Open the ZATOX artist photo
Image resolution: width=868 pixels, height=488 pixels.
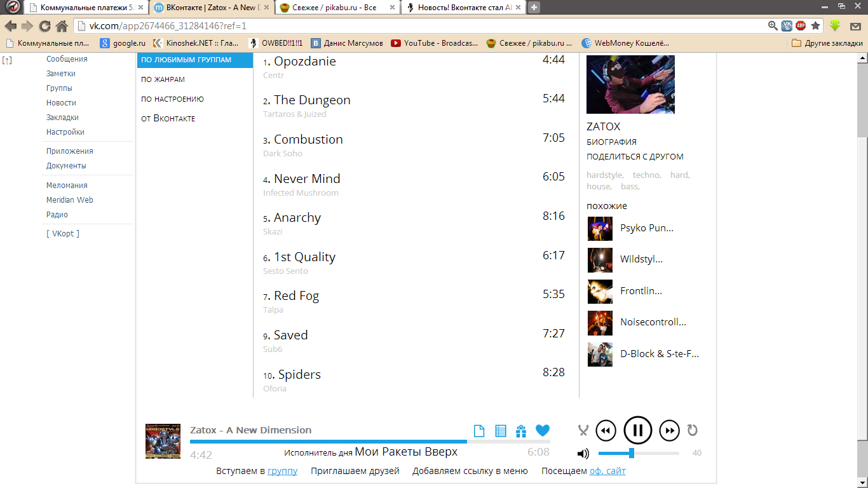[630, 84]
